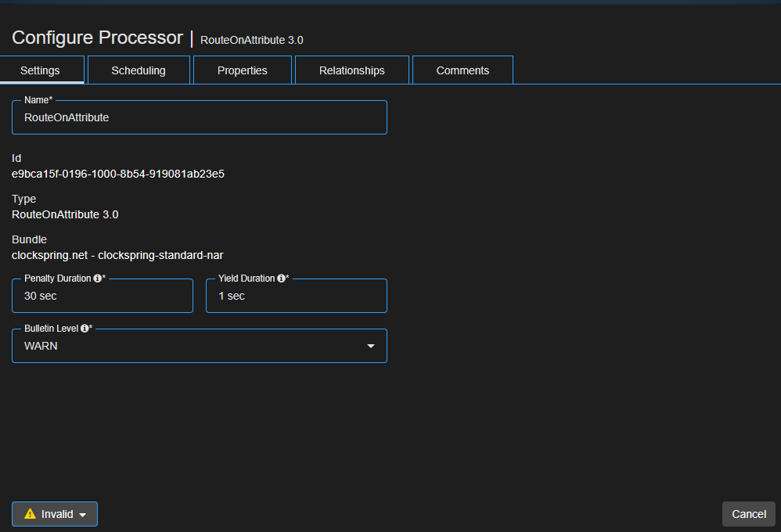Select the Settings tab
Viewport: 781px width, 532px height.
(40, 70)
